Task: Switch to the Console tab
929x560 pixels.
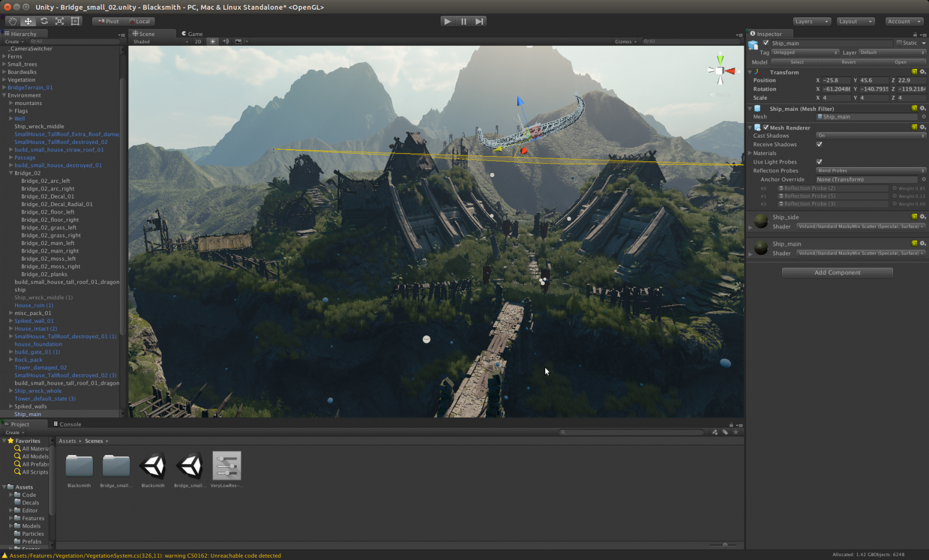Action: [67, 424]
